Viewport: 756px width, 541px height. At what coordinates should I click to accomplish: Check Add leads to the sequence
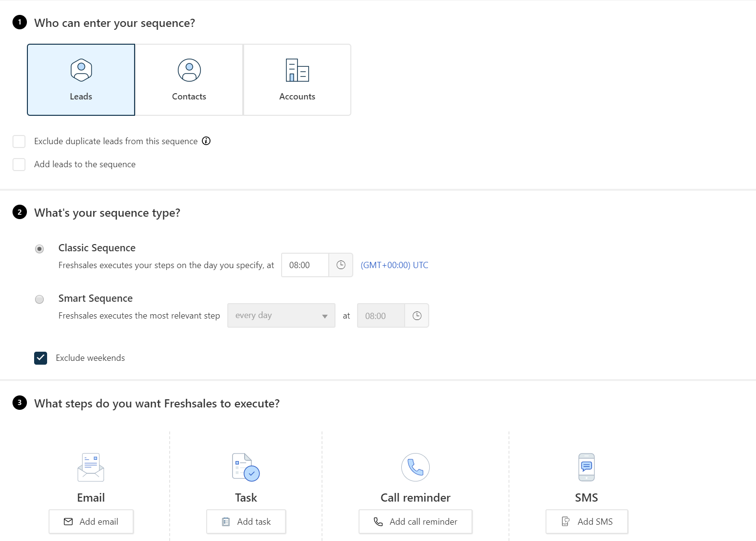click(x=19, y=164)
